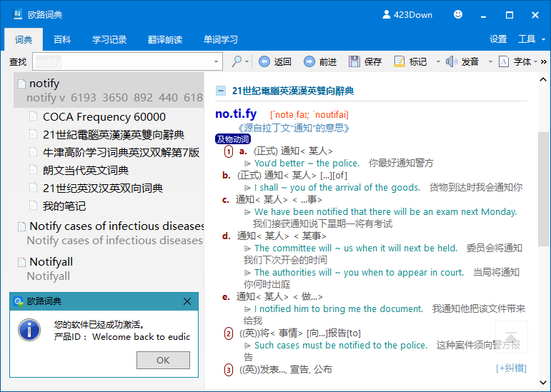
Task: Click the smiley feedback icon
Action: pyautogui.click(x=458, y=14)
